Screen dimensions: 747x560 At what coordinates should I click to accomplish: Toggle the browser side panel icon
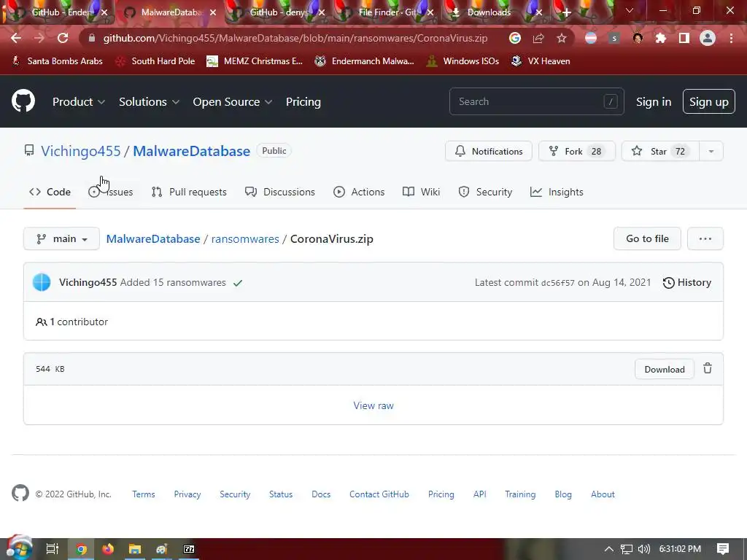click(684, 38)
